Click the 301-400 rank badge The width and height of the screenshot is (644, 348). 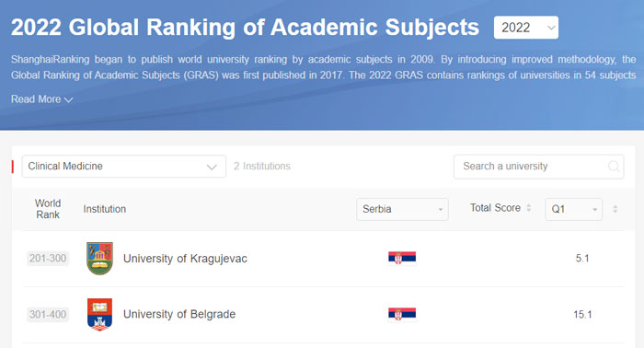[48, 315]
